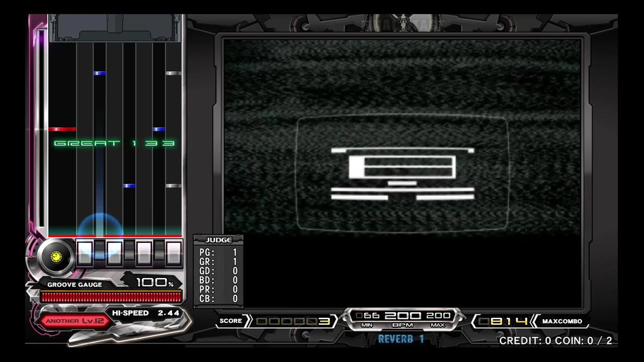Click the current BPM value 200
This screenshot has height=362, width=644.
[x=403, y=316]
